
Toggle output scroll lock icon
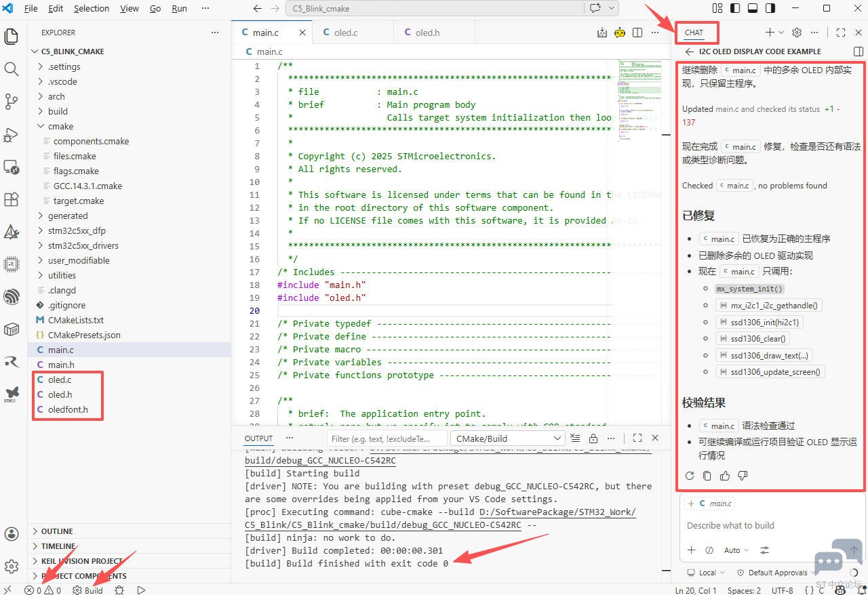pos(593,438)
